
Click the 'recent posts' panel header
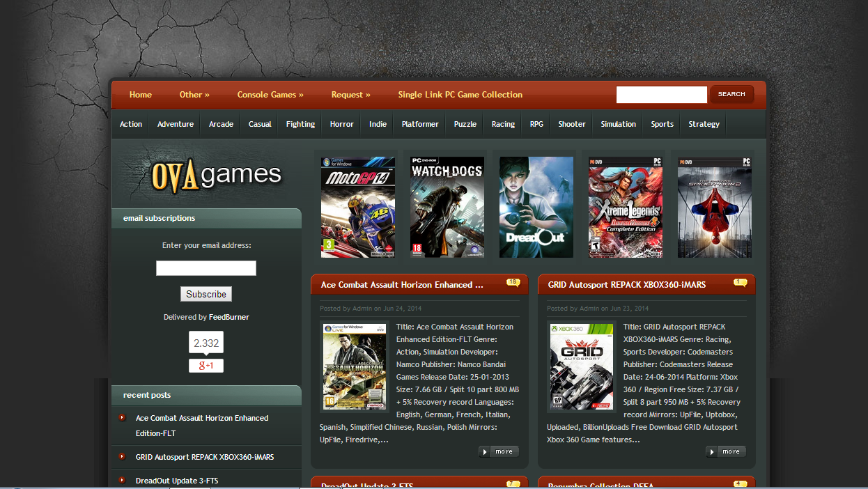[206, 395]
